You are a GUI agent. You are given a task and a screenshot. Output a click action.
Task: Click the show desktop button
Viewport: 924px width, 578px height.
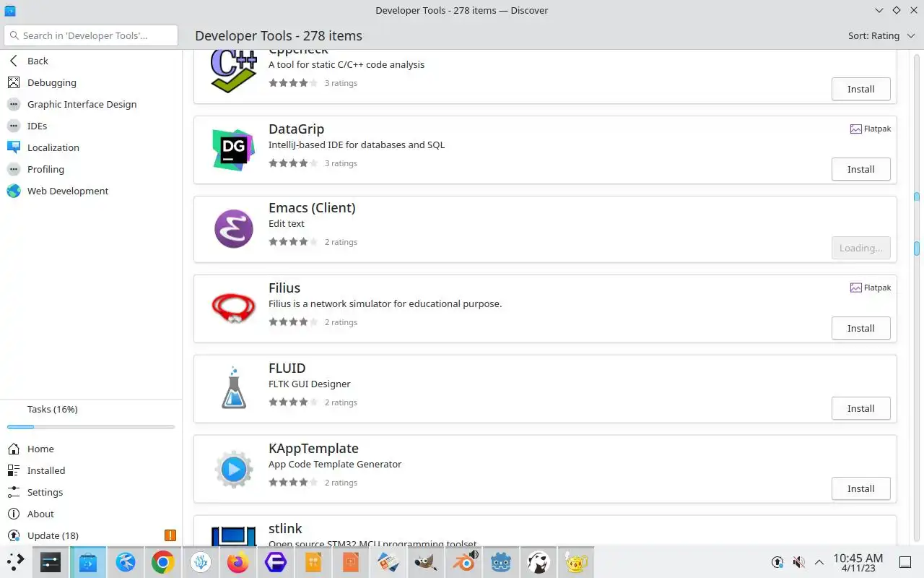click(905, 562)
